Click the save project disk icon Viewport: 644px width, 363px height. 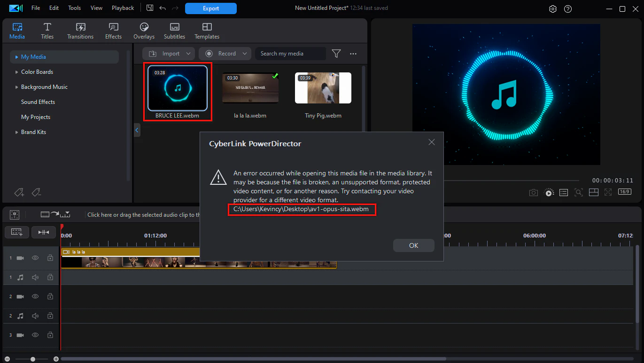point(150,8)
